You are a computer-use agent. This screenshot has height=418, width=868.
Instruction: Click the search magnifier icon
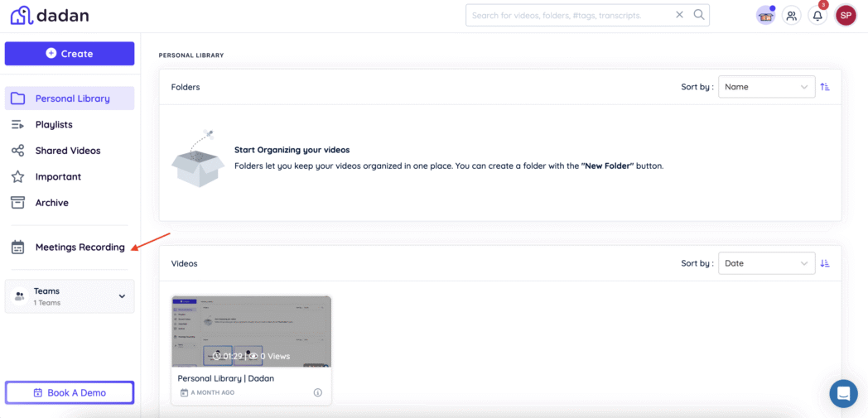(699, 15)
